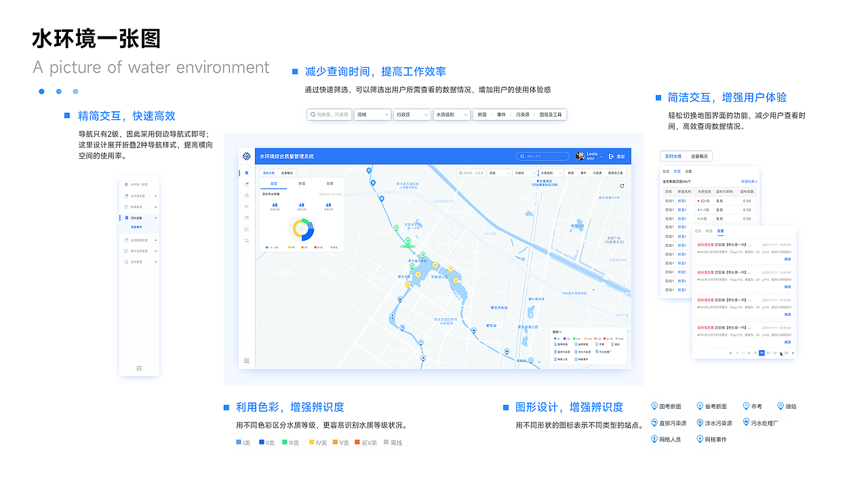Click the 污水处理厂 pin icon in legend
Viewport: 868px width, 489px height.
coord(746,423)
